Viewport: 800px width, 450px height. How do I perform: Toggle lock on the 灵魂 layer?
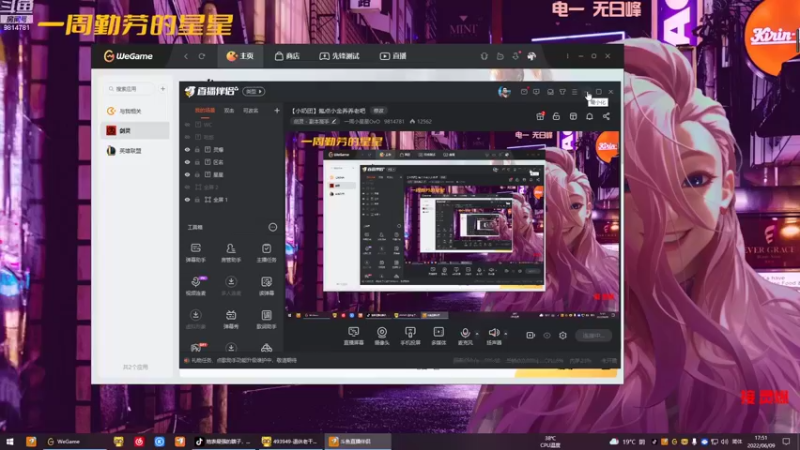pos(197,149)
